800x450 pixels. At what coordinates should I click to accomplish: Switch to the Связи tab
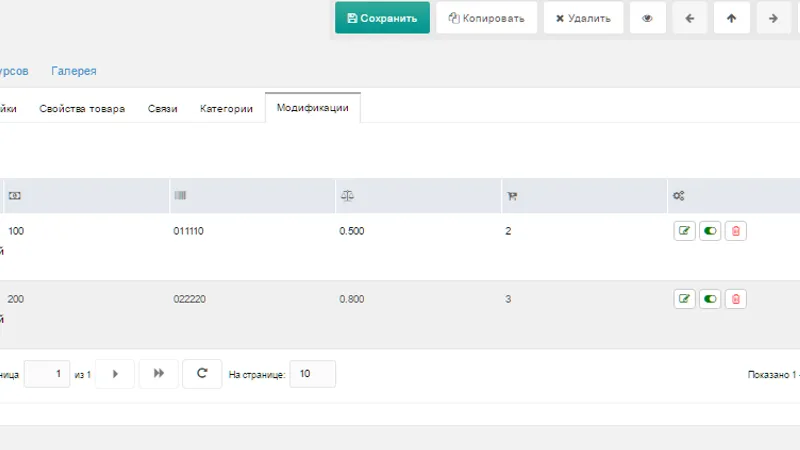coord(162,109)
